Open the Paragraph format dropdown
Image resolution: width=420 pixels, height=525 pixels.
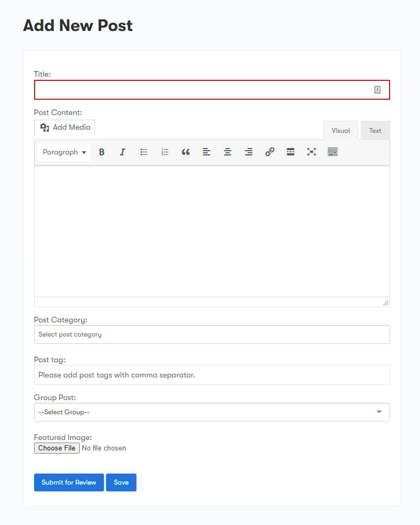click(x=63, y=152)
